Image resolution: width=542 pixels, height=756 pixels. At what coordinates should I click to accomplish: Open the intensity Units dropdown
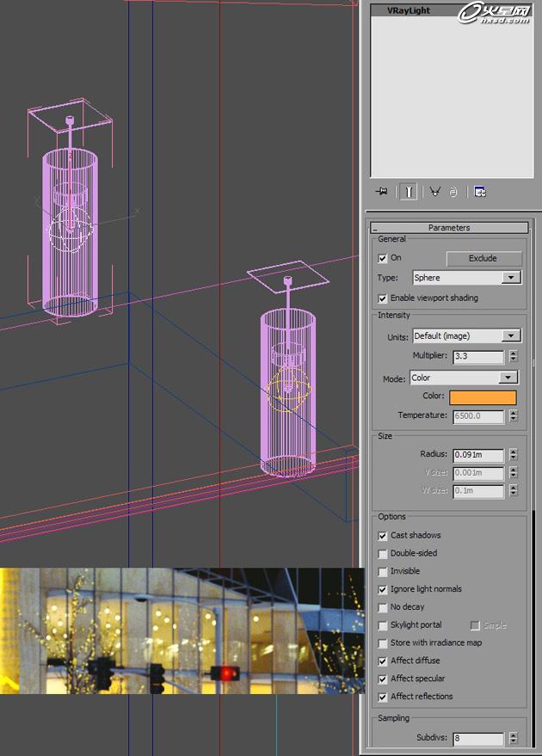(x=511, y=336)
